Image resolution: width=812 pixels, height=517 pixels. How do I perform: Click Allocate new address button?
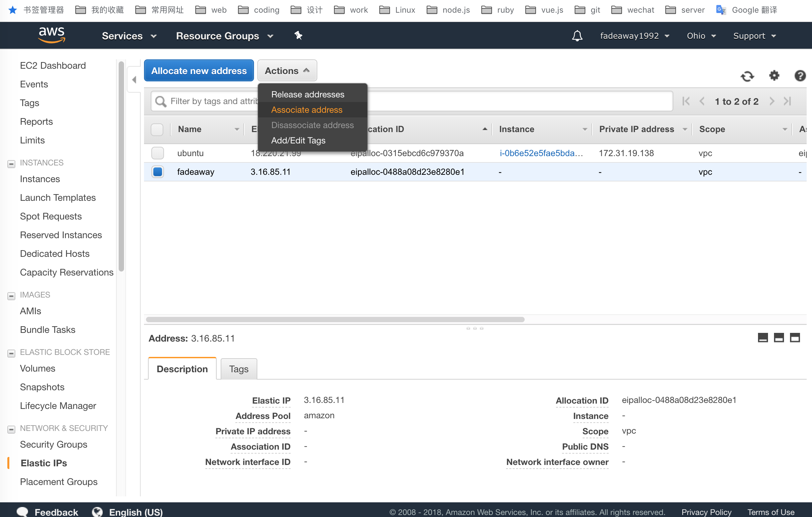click(x=199, y=70)
